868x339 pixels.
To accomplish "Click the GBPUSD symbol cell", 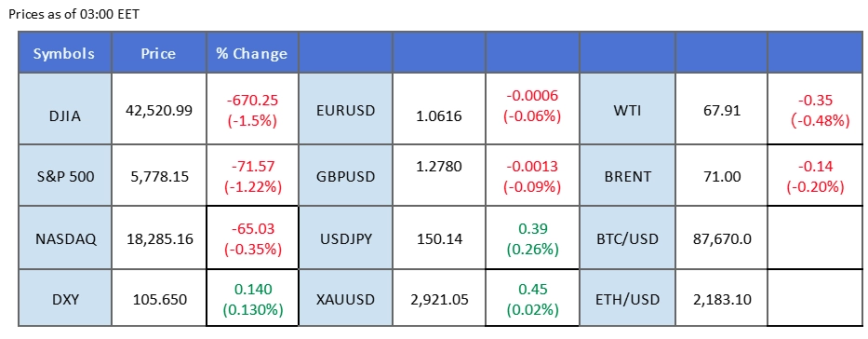I will pos(345,176).
